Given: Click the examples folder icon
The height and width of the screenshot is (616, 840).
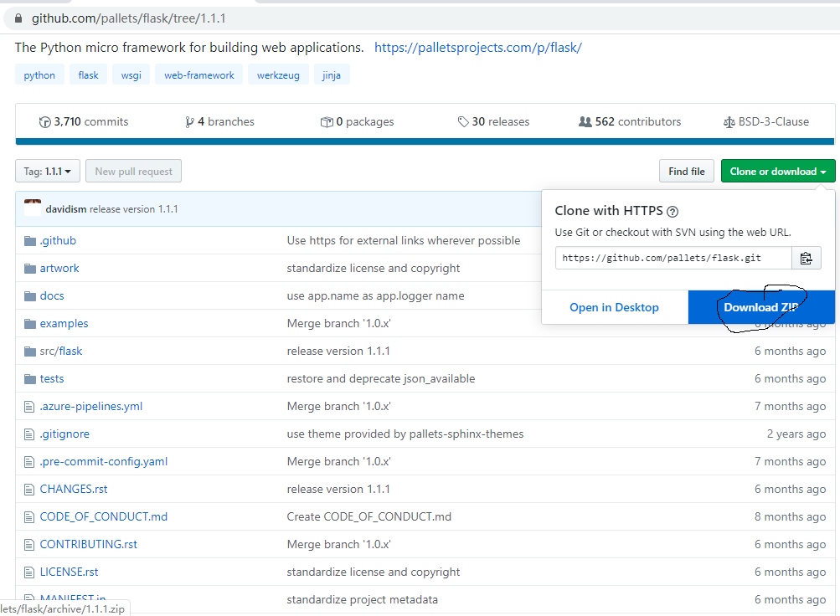Looking at the screenshot, I should (30, 324).
